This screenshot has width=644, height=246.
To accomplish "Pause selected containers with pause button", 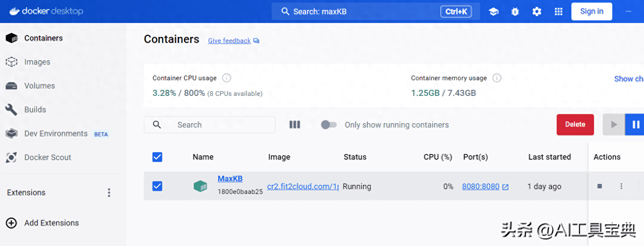I will tap(635, 125).
